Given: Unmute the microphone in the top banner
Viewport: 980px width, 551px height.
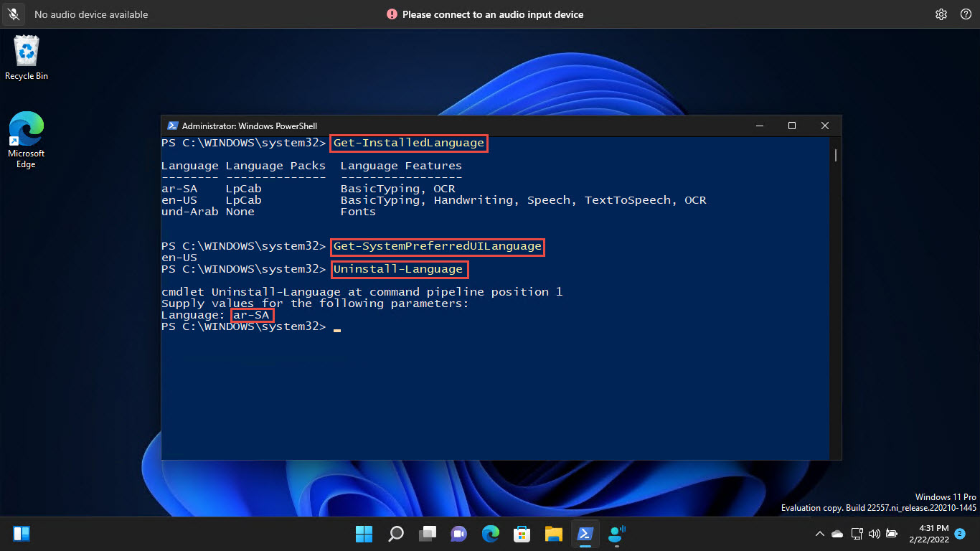Looking at the screenshot, I should tap(13, 14).
